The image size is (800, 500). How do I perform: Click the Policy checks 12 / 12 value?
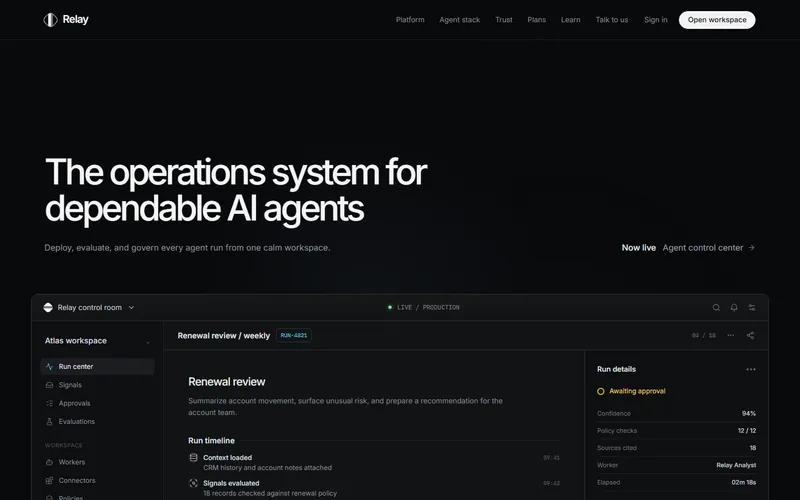pos(747,431)
